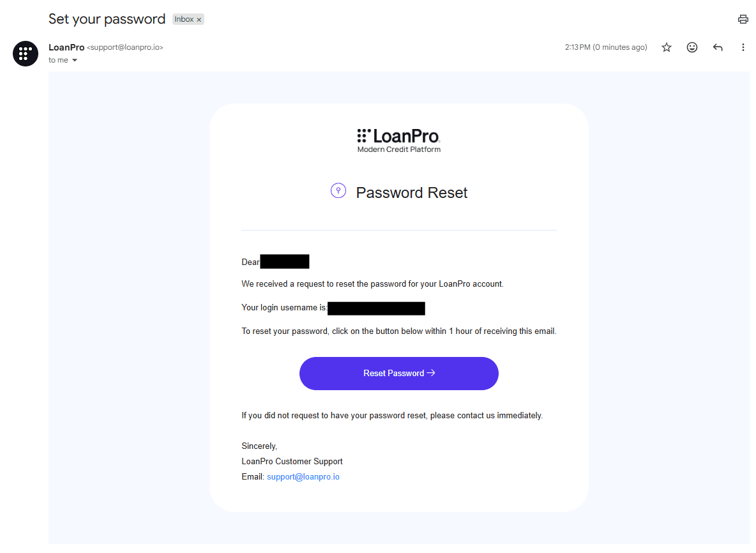Click the Inbox label text
Screen dimensions: 756x553
pyautogui.click(x=184, y=19)
